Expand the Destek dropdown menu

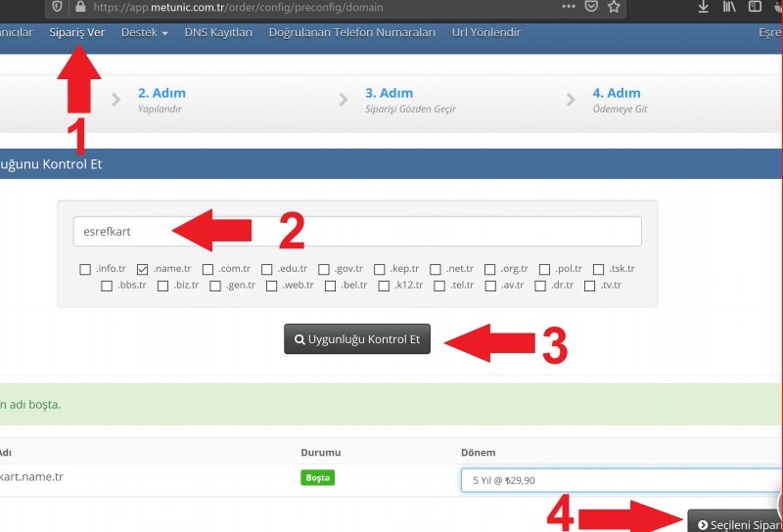(x=144, y=32)
